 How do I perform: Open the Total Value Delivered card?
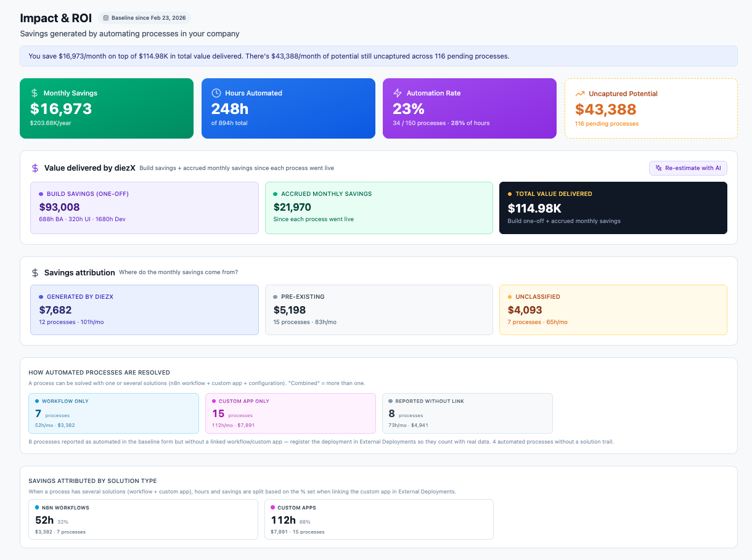pos(613,208)
